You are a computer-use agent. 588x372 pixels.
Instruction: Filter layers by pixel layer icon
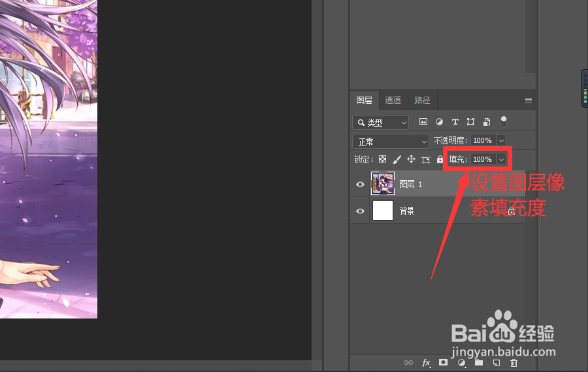[x=423, y=122]
